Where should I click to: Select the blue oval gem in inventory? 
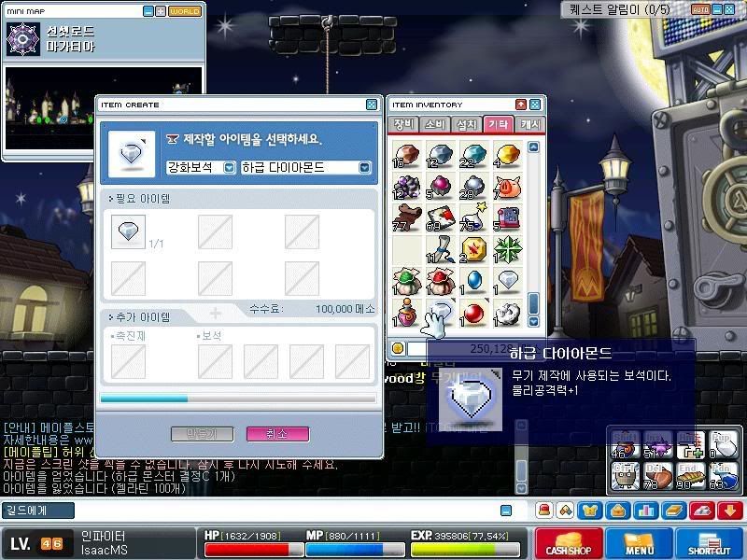pyautogui.click(x=474, y=282)
